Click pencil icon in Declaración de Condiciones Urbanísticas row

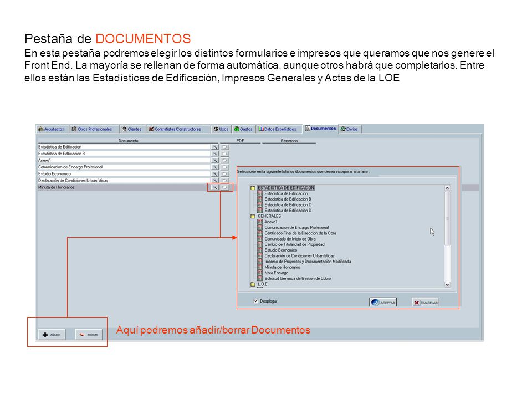[x=215, y=181]
